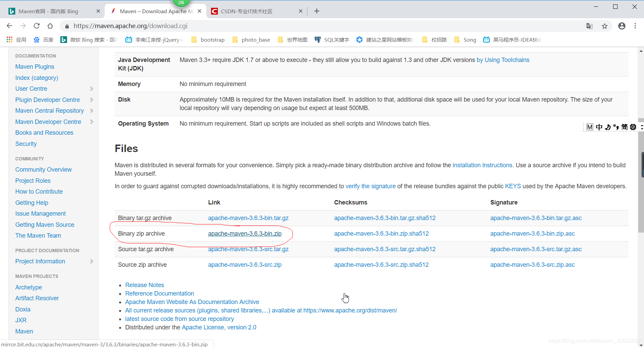Open the SQL关键字 bookmark

[x=332, y=40]
